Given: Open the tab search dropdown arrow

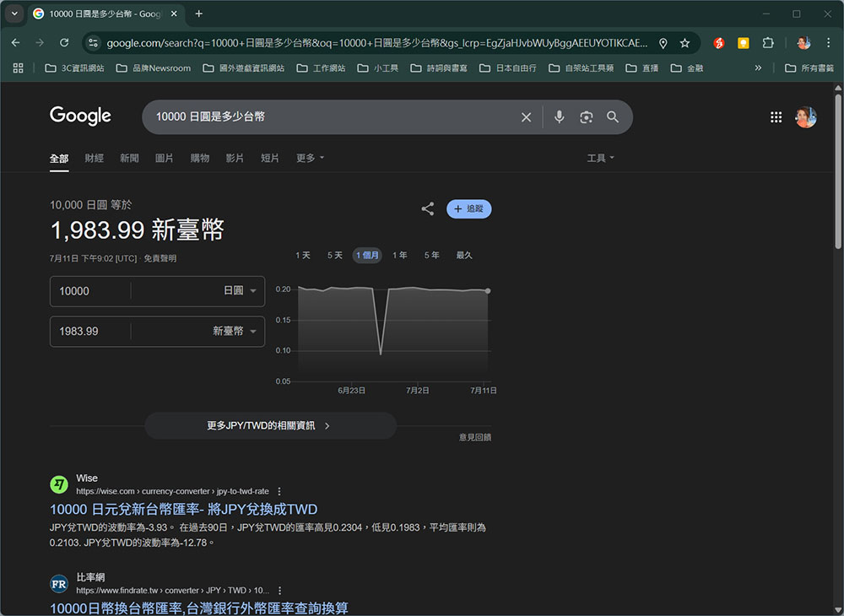Looking at the screenshot, I should [x=14, y=14].
